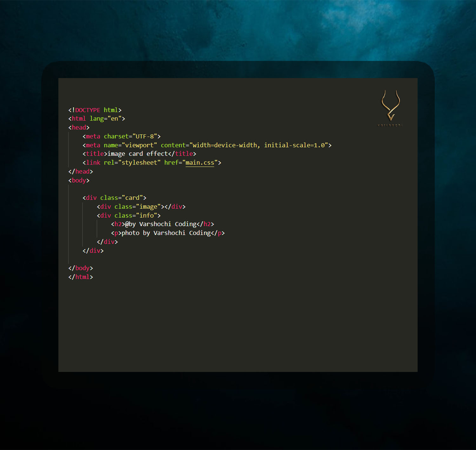The image size is (476, 450).
Task: Select the opening head tag
Action: tap(79, 127)
